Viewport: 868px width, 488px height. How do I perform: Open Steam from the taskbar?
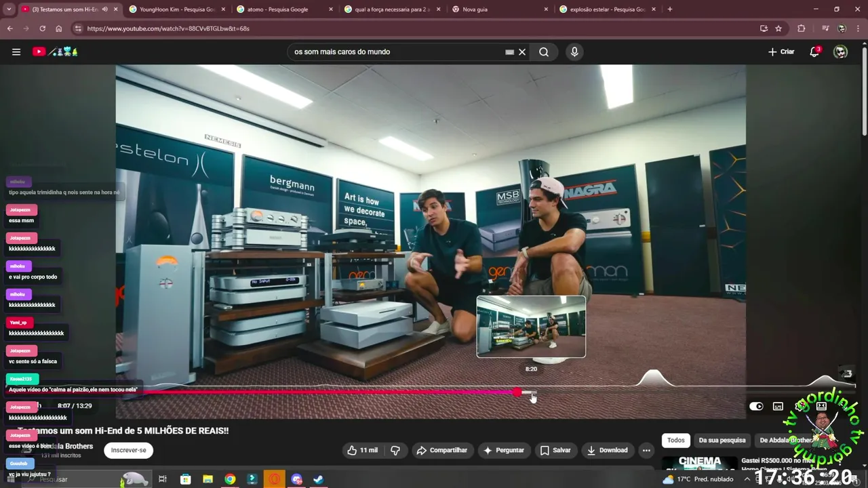(x=318, y=479)
